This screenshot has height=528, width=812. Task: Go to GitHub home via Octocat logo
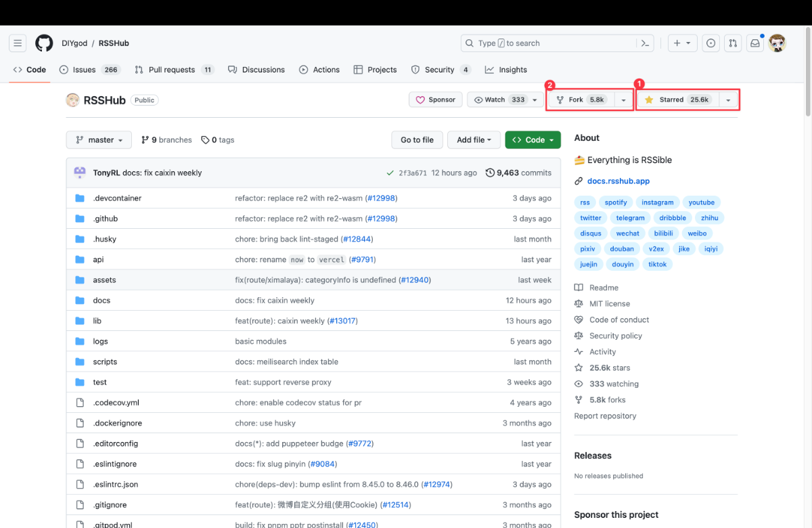[x=44, y=43]
